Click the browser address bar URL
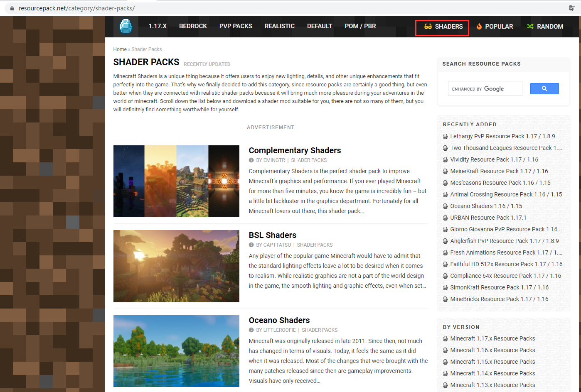Viewport: 581px width, 392px height. [x=77, y=8]
